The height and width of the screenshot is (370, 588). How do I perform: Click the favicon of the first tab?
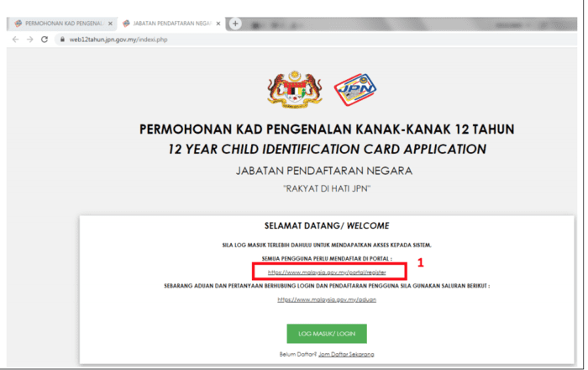click(x=18, y=24)
